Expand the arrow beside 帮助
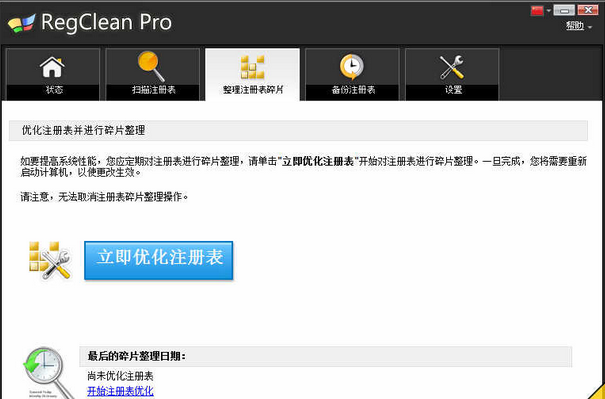The image size is (605, 399). point(590,27)
